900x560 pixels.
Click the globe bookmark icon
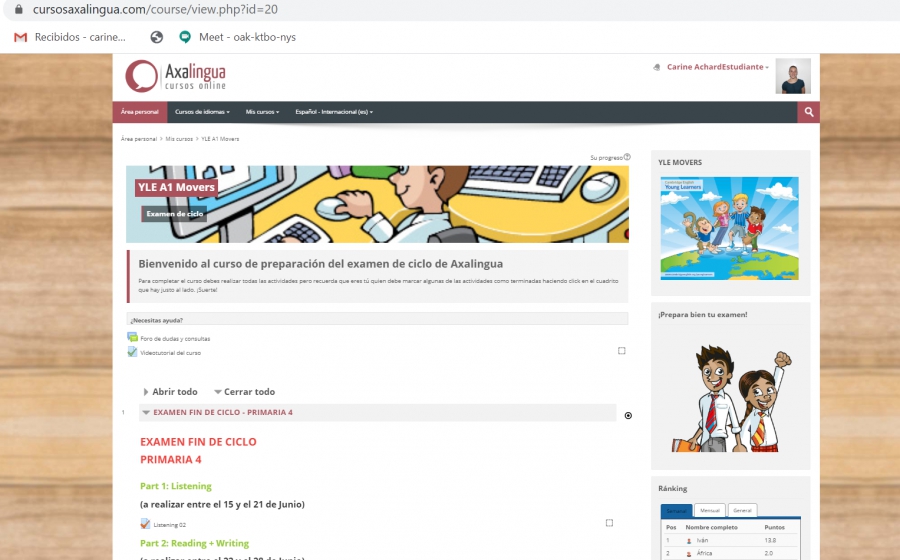pos(157,37)
